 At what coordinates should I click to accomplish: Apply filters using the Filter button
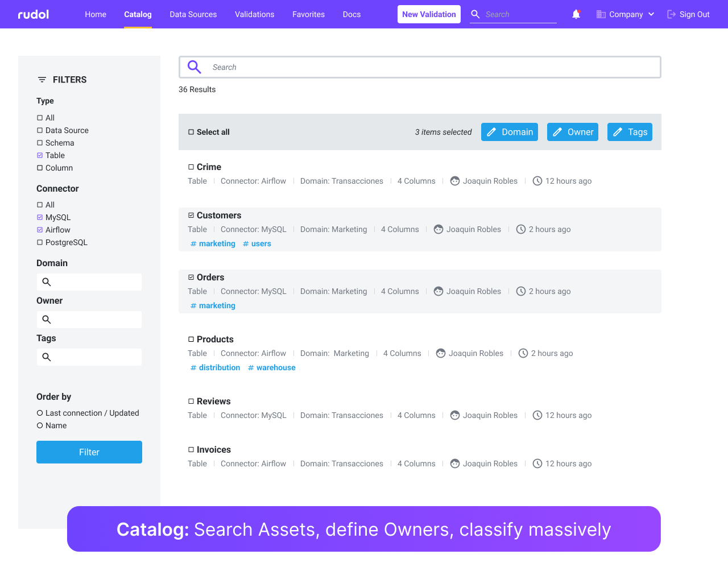tap(89, 452)
